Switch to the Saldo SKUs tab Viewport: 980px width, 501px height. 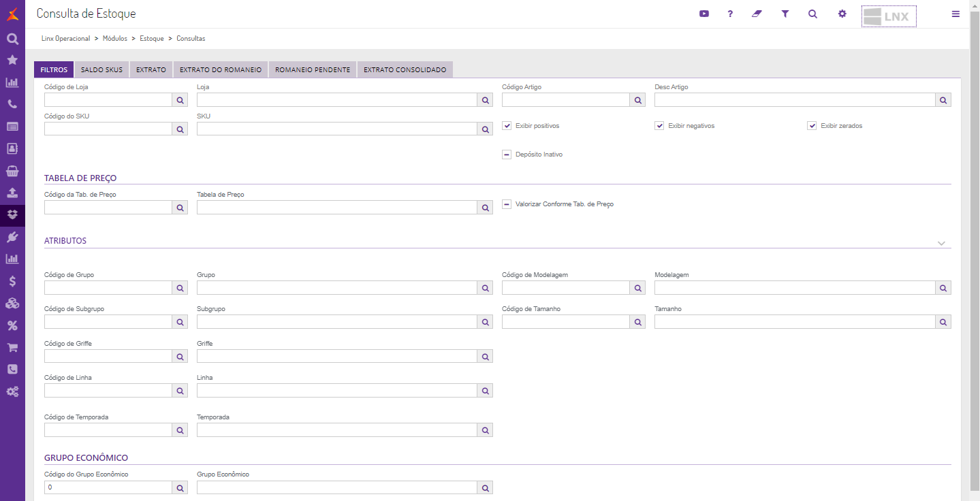coord(101,69)
